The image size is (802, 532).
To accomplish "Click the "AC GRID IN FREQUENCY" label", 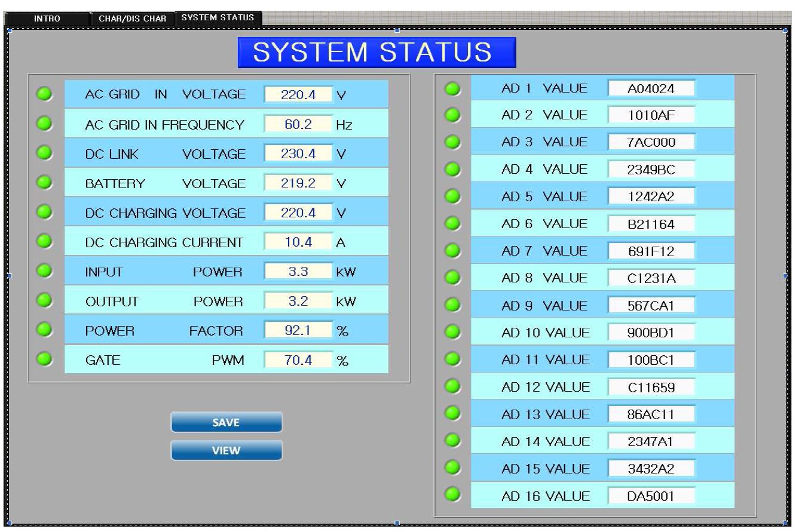I will click(x=165, y=125).
